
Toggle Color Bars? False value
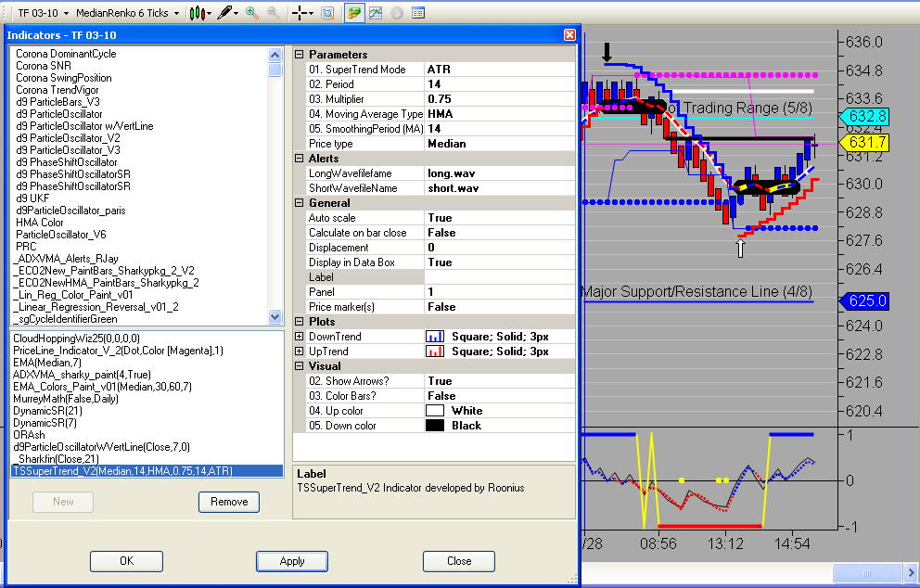[x=499, y=396]
